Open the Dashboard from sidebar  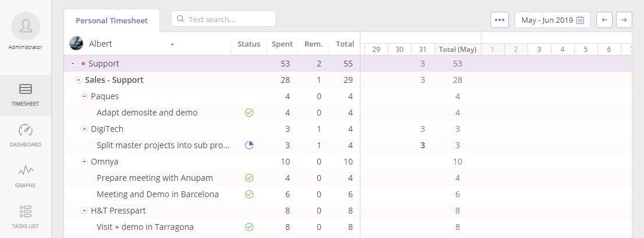pyautogui.click(x=26, y=135)
